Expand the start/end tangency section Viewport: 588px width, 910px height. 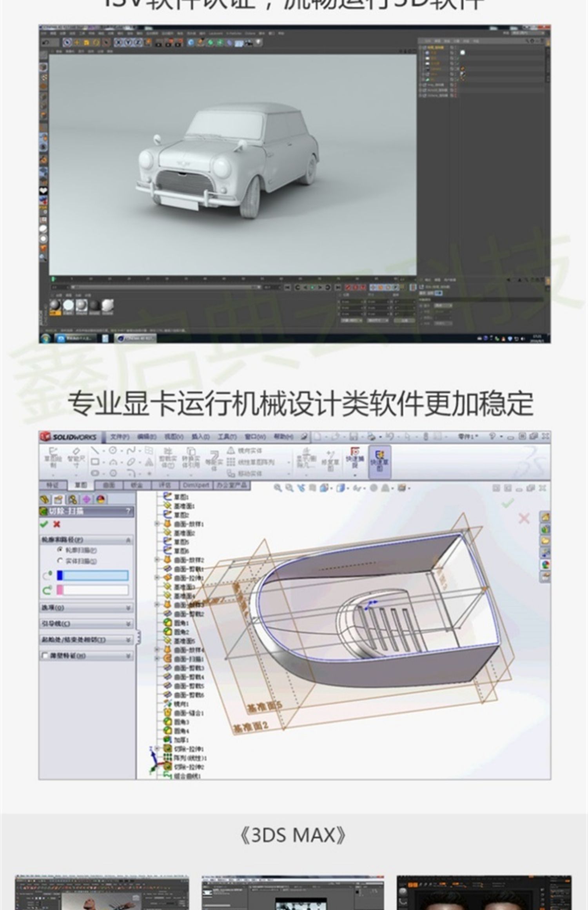point(86,640)
